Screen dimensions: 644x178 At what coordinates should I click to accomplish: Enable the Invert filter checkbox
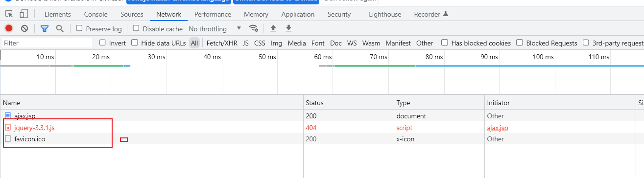102,43
